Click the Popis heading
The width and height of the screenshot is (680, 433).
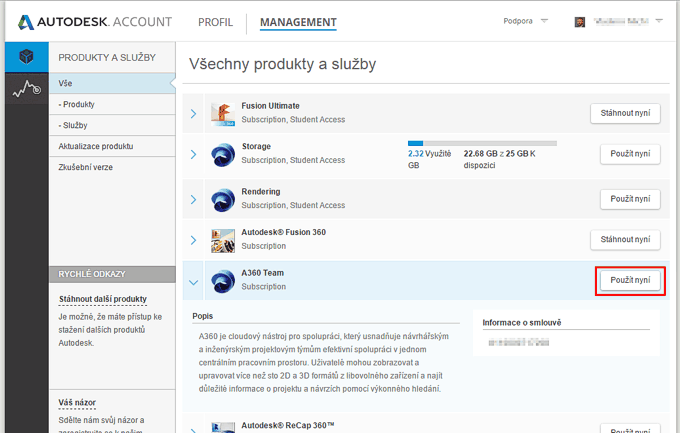point(203,316)
